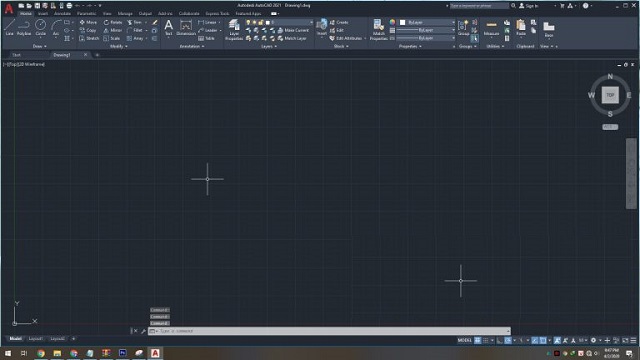
Task: Activate the Move command
Action: point(88,22)
